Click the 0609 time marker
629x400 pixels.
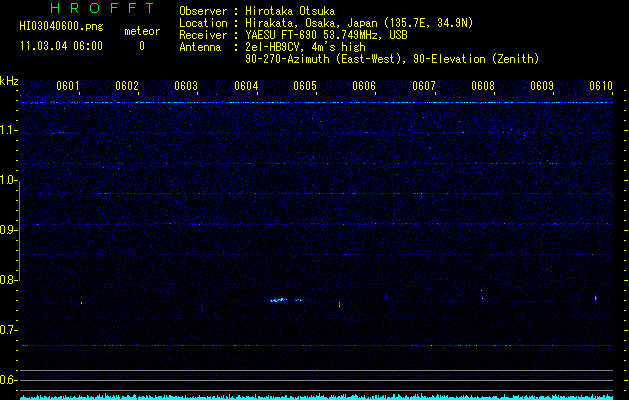(542, 86)
